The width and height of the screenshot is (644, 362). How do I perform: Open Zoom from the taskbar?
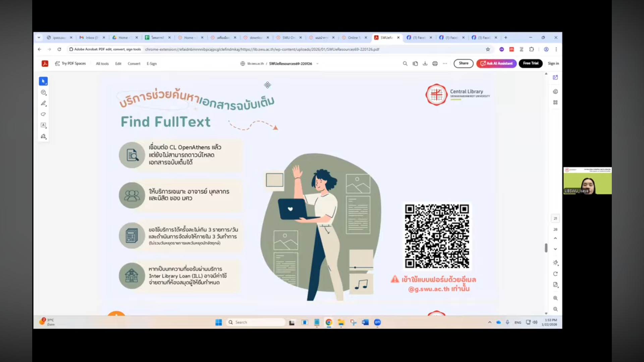(377, 322)
